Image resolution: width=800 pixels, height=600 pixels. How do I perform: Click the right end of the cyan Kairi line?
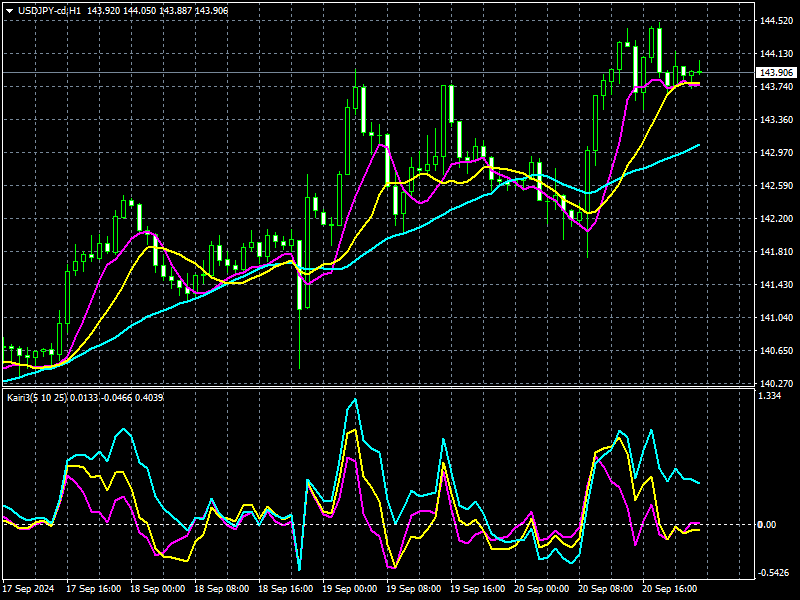698,483
